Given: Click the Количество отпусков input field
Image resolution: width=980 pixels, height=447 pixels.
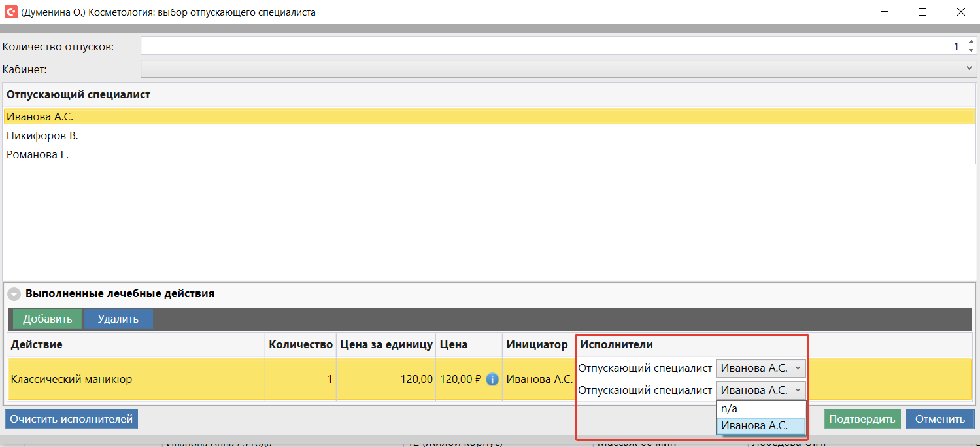Looking at the screenshot, I should tap(549, 46).
